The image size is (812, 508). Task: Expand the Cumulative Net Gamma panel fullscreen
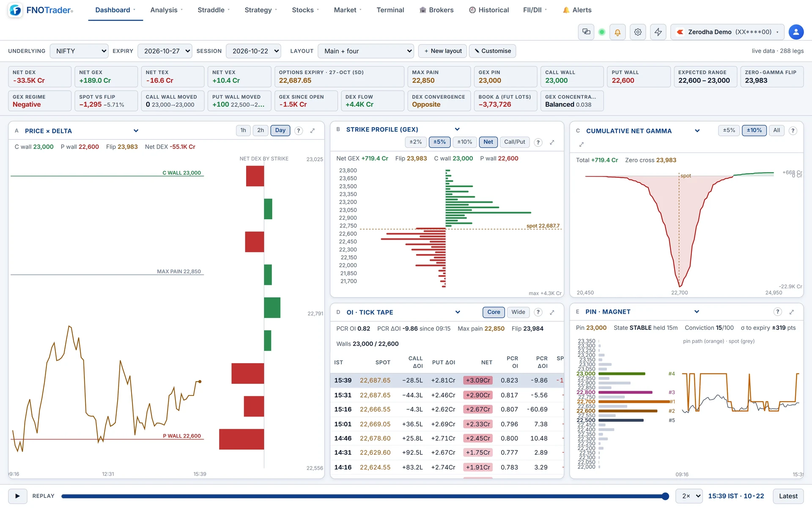582,144
